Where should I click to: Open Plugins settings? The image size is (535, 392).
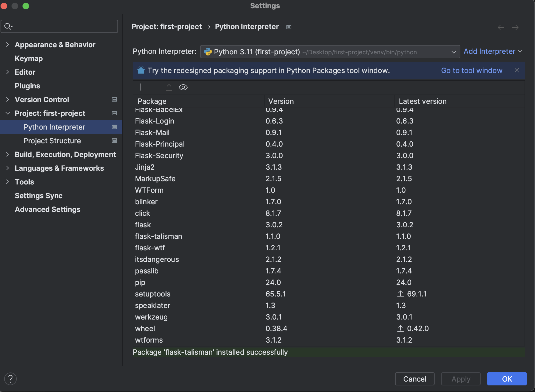27,86
